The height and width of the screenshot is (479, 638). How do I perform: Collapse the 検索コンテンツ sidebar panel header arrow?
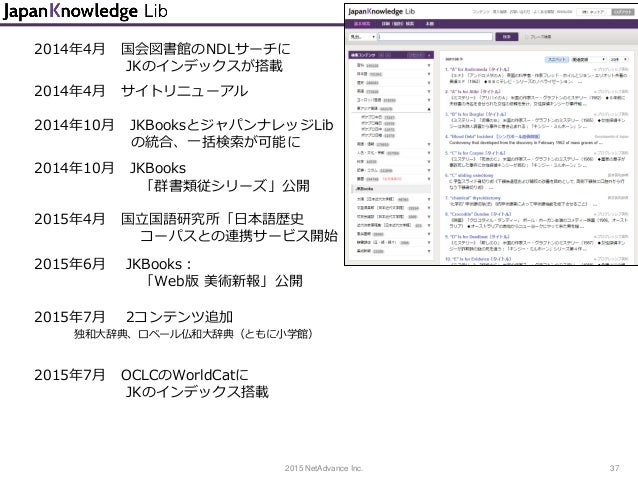tap(429, 55)
